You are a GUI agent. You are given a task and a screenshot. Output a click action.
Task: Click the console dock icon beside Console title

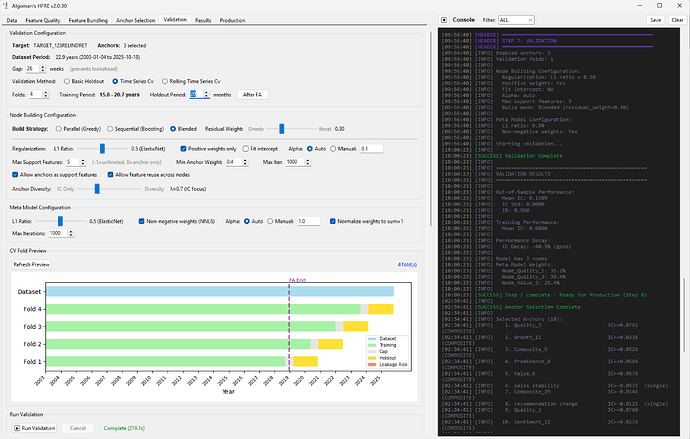point(444,20)
